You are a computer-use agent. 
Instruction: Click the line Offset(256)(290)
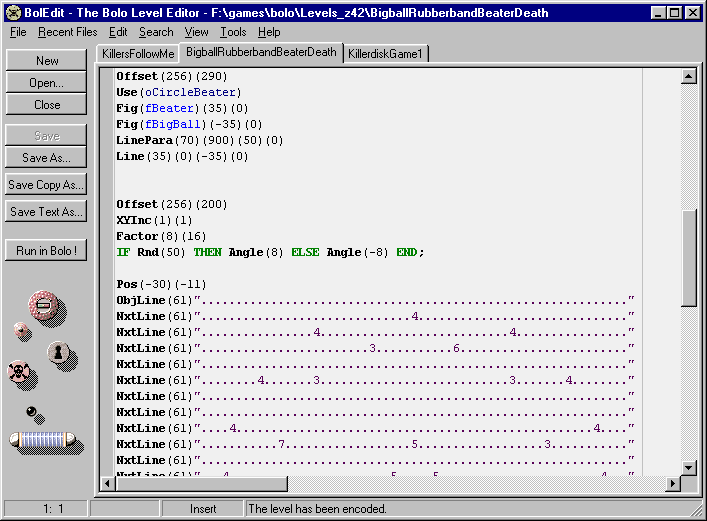pos(172,76)
